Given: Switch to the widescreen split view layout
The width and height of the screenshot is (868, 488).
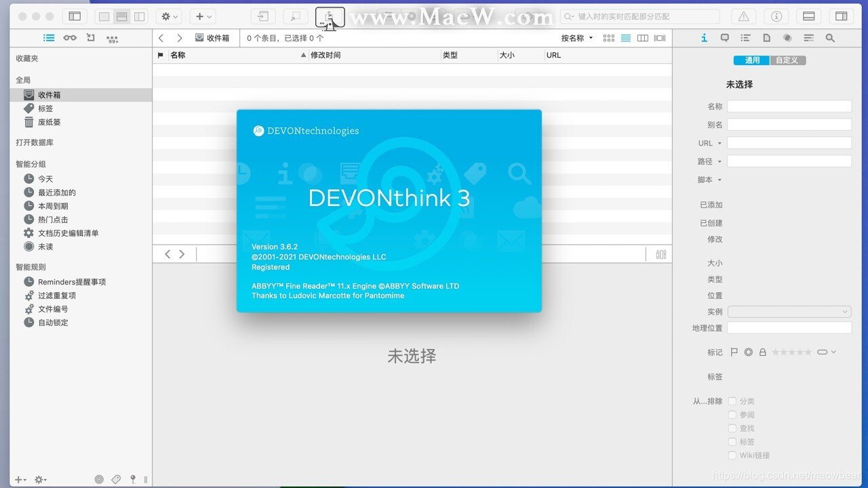Looking at the screenshot, I should point(140,16).
